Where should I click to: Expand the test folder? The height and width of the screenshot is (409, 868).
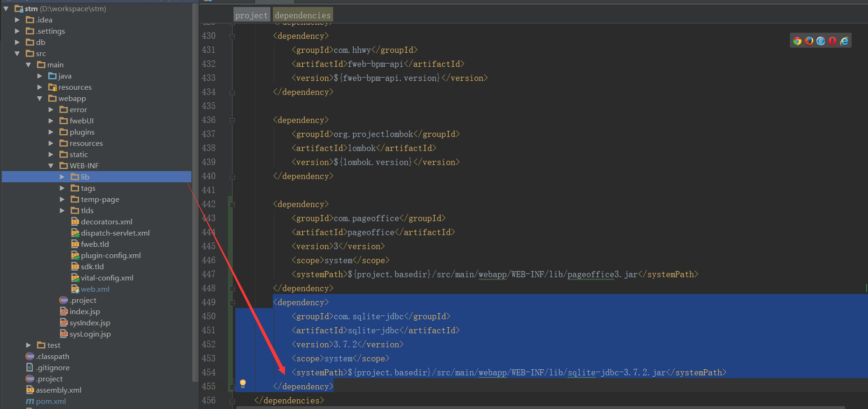coord(29,345)
